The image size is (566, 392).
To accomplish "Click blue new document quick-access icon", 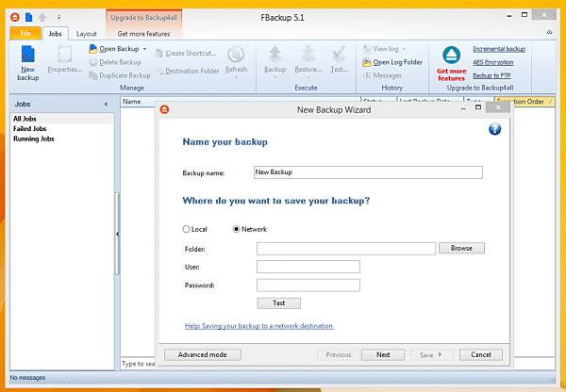I will [x=29, y=17].
